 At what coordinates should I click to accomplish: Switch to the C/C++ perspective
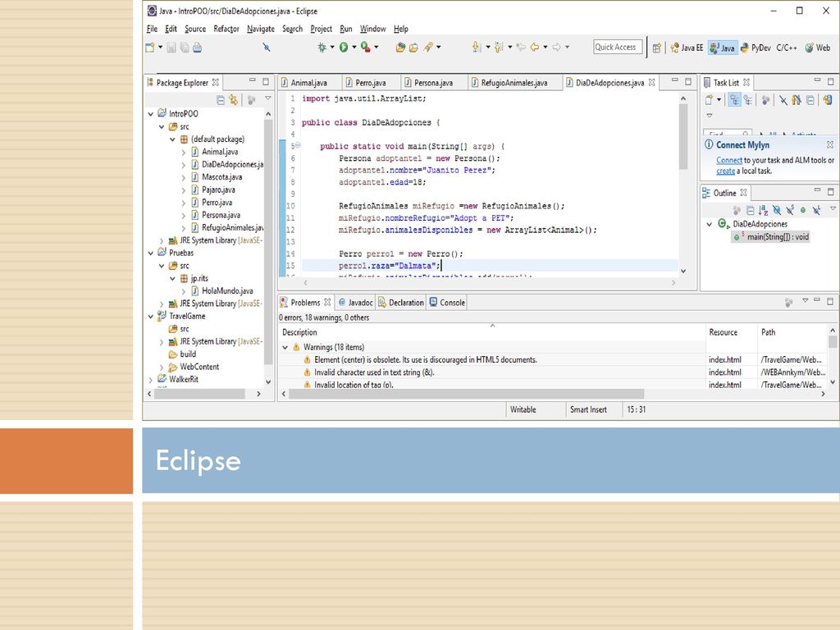click(787, 48)
